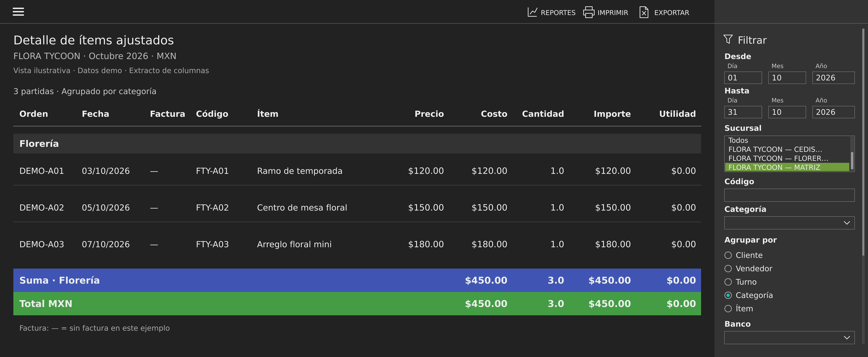
Task: Click the Orden column header
Action: point(34,114)
